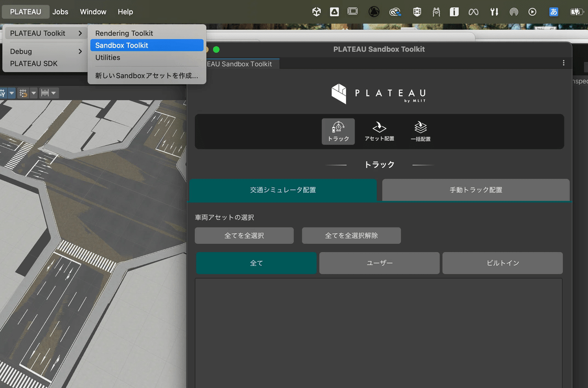Screen dimensions: 588x388
Task: Open the wrench tools menu bar icon
Action: 494,12
